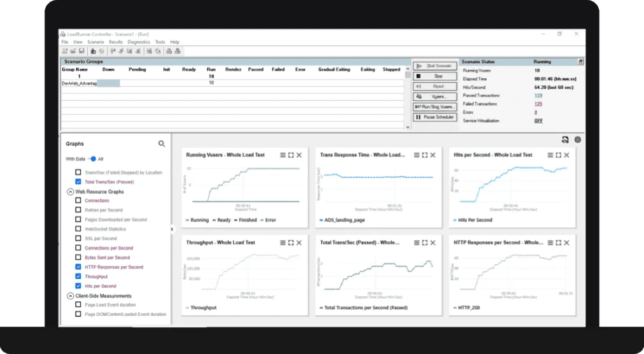Viewport: 644px width, 354px height.
Task: Open the graph settings gear icon
Action: pos(578,139)
